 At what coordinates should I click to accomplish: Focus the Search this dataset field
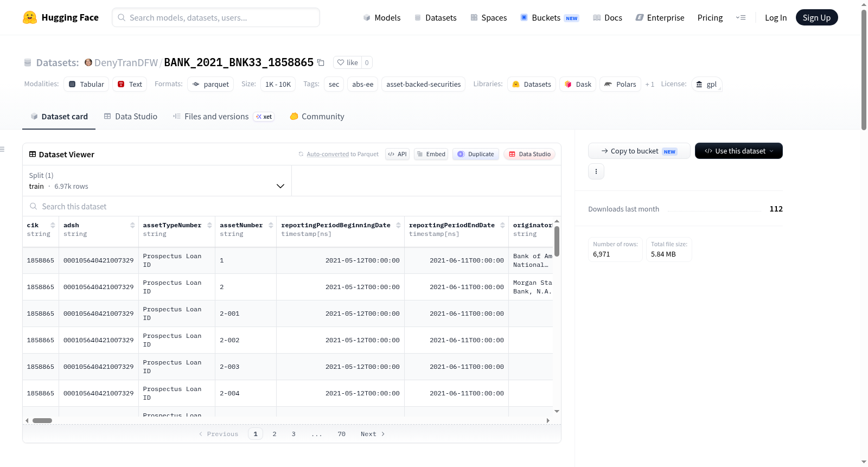(x=292, y=206)
